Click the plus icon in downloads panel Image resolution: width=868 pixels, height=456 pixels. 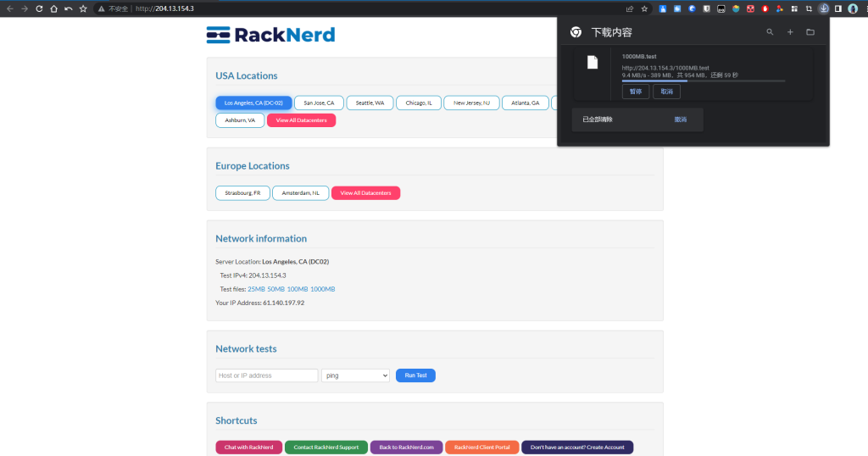(790, 32)
